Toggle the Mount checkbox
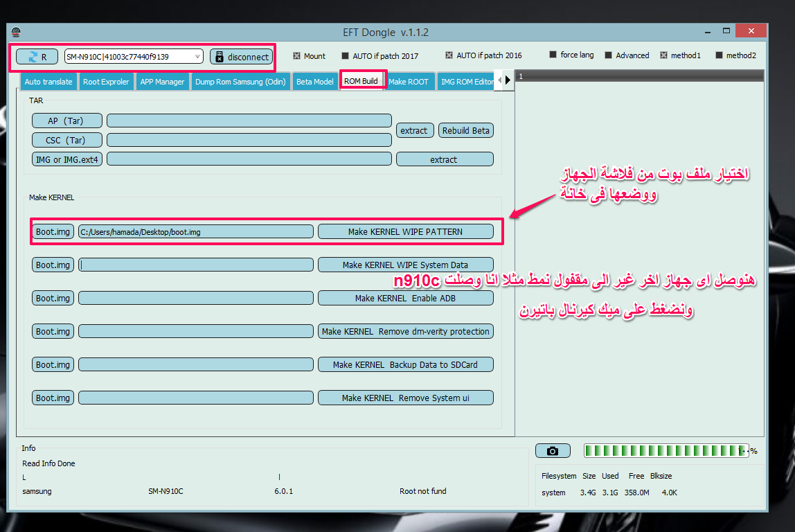 (296, 56)
